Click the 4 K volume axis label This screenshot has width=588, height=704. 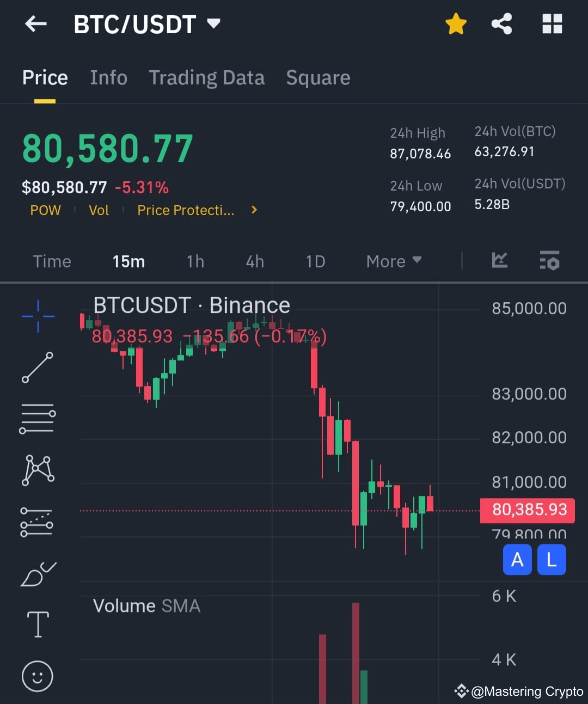504,660
